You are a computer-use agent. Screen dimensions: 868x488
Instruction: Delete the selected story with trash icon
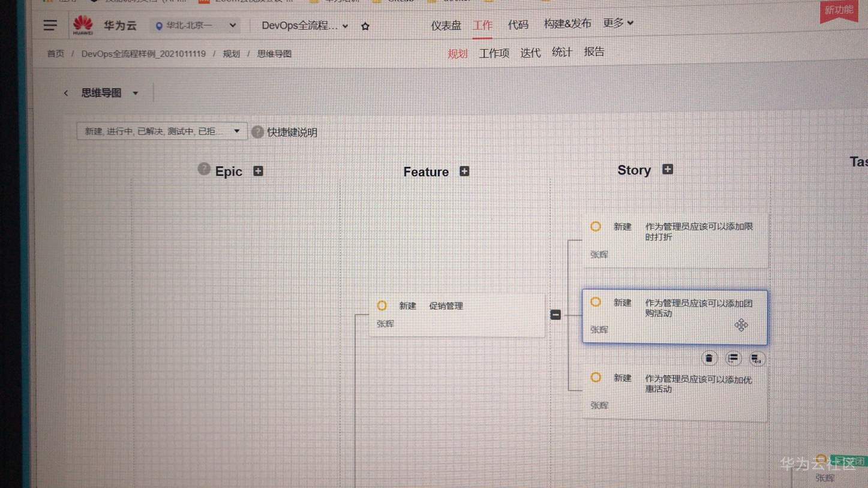click(x=709, y=359)
